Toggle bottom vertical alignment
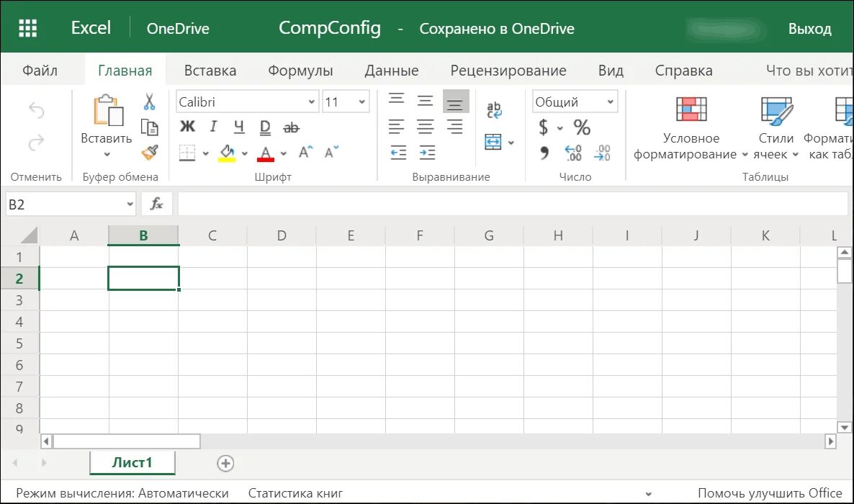This screenshot has height=504, width=854. [455, 102]
